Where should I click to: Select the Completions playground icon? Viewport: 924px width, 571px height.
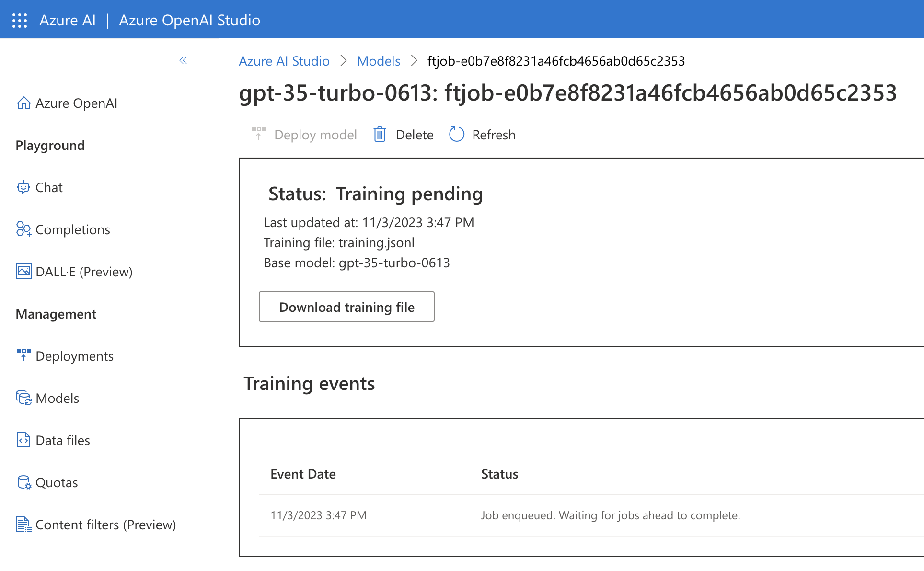click(23, 229)
